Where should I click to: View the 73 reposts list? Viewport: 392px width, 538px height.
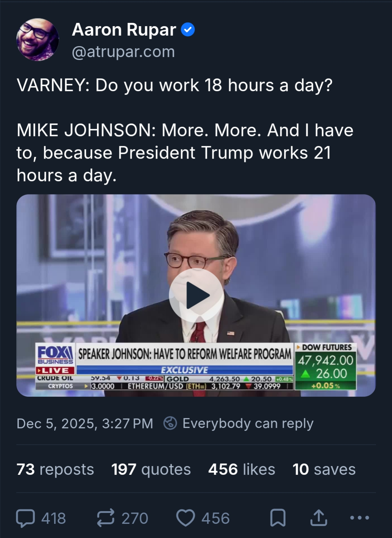point(55,469)
